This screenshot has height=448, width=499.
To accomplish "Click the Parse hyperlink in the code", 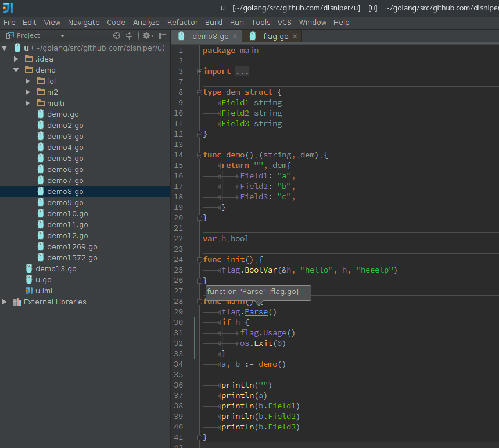I will [256, 311].
